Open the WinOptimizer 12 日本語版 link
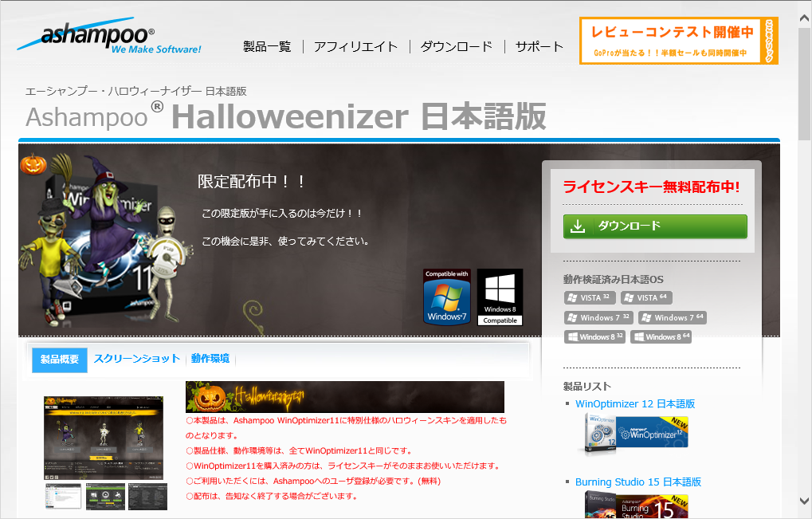812x519 pixels. [x=635, y=403]
